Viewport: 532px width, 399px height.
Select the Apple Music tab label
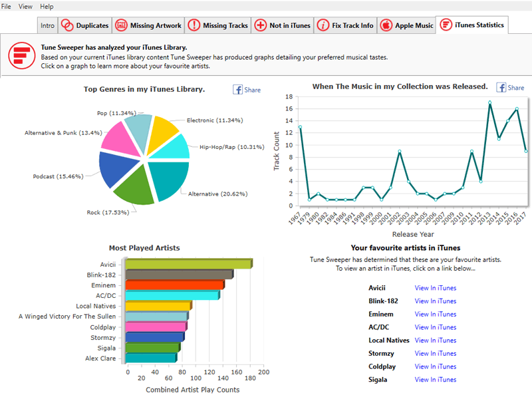(414, 25)
